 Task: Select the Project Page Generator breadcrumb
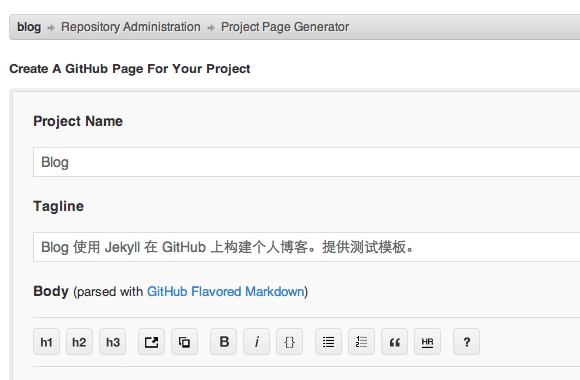click(285, 27)
